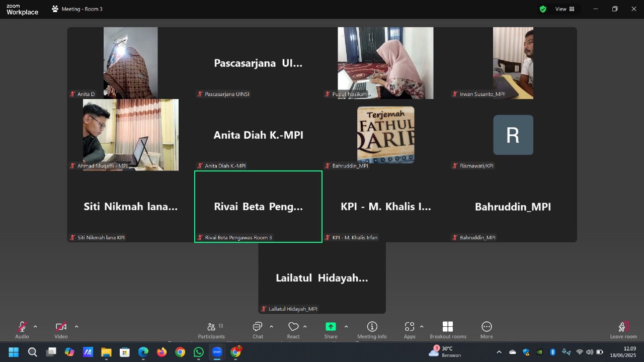This screenshot has height=362, width=644.
Task: Expand the Share options arrow
Action: pos(346,327)
